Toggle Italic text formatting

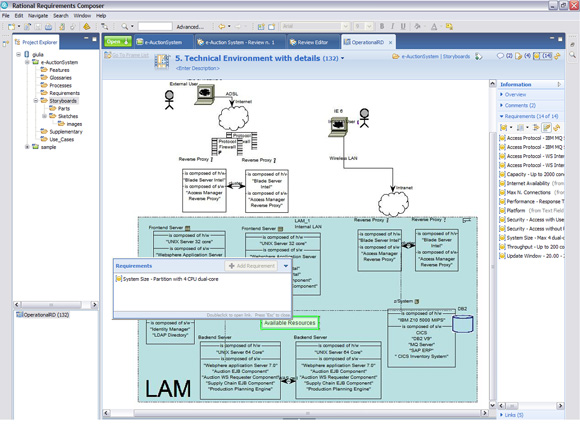coord(392,26)
